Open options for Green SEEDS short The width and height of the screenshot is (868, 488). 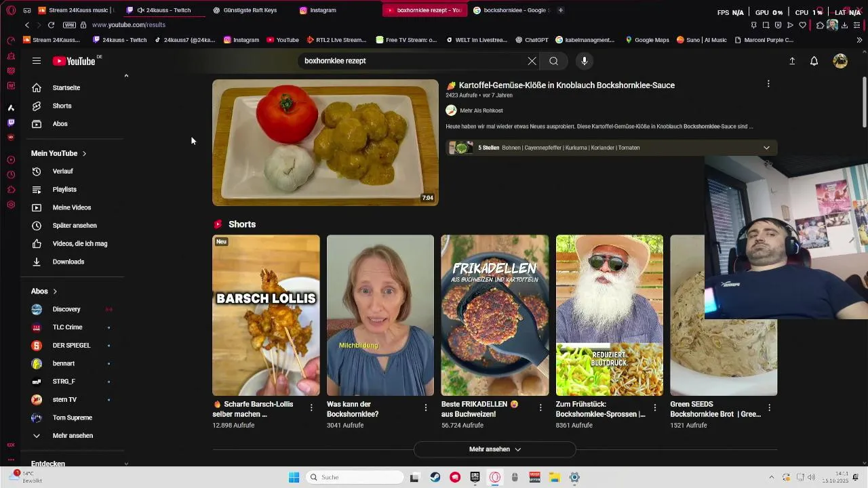(x=769, y=407)
